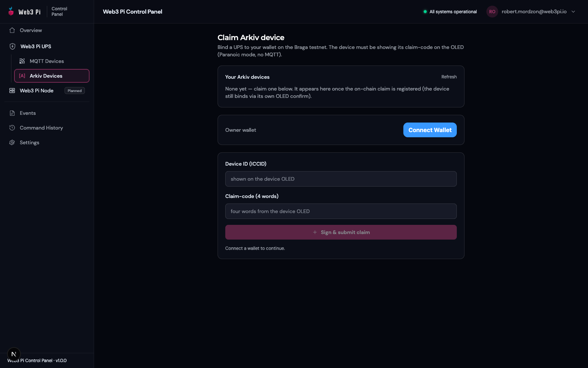Click the Web3 Pi Node server icon
The height and width of the screenshot is (368, 588).
[x=12, y=91]
